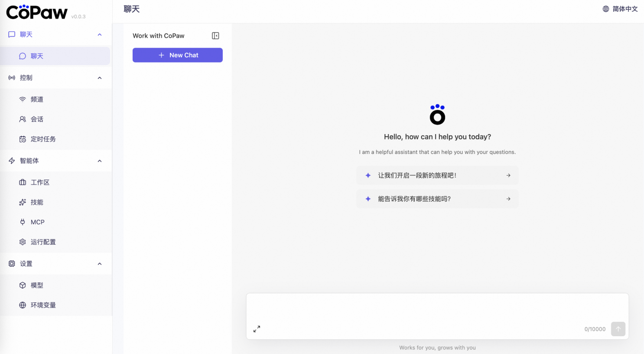Viewport: 644px width, 354px height.
Task: Click the gear icon for 运行配置
Action: (x=23, y=242)
